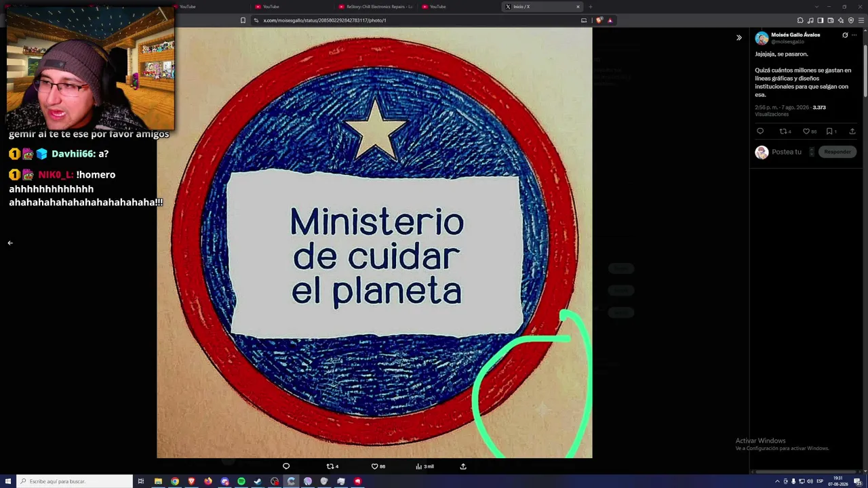This screenshot has width=868, height=488.
Task: Open browser extensions puzzle icon
Action: (x=800, y=20)
